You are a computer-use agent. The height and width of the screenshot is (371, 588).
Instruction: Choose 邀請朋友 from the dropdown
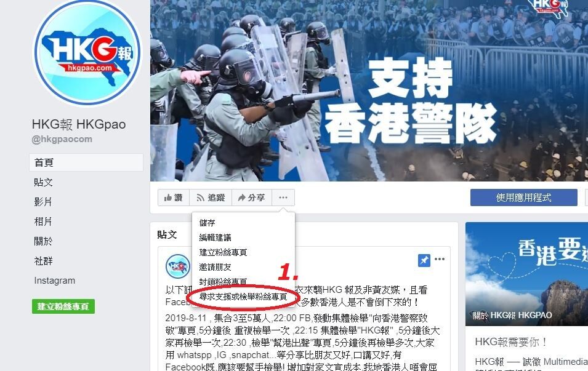point(215,267)
